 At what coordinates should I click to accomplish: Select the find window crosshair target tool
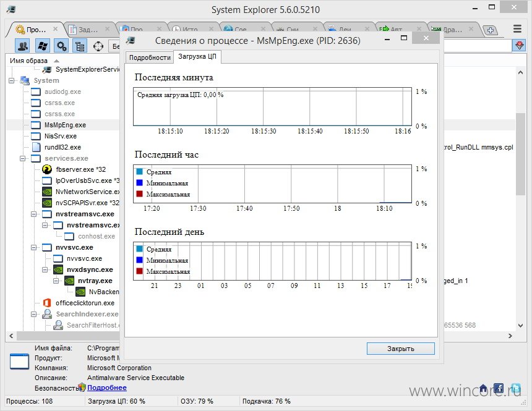98,46
